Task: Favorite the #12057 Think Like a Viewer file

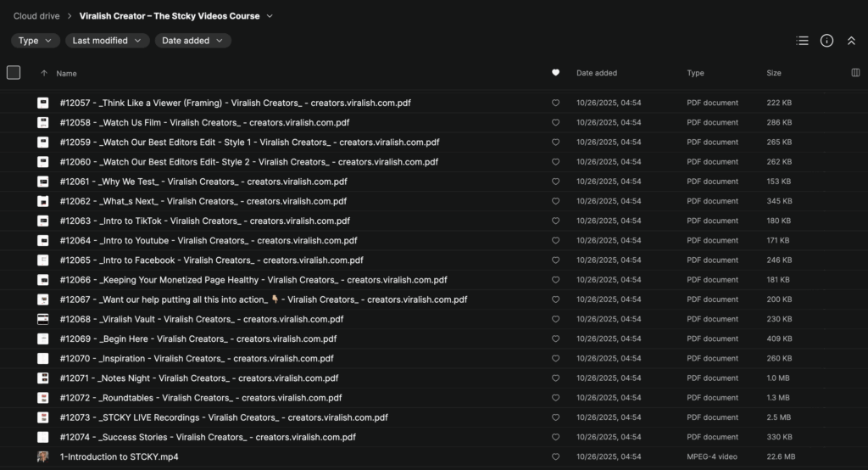Action: click(x=556, y=103)
